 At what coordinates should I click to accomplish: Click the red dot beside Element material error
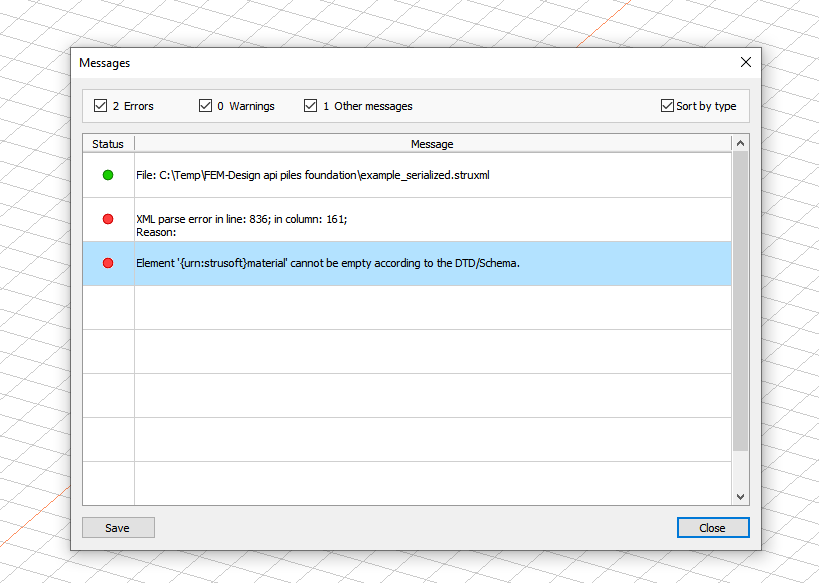[108, 263]
